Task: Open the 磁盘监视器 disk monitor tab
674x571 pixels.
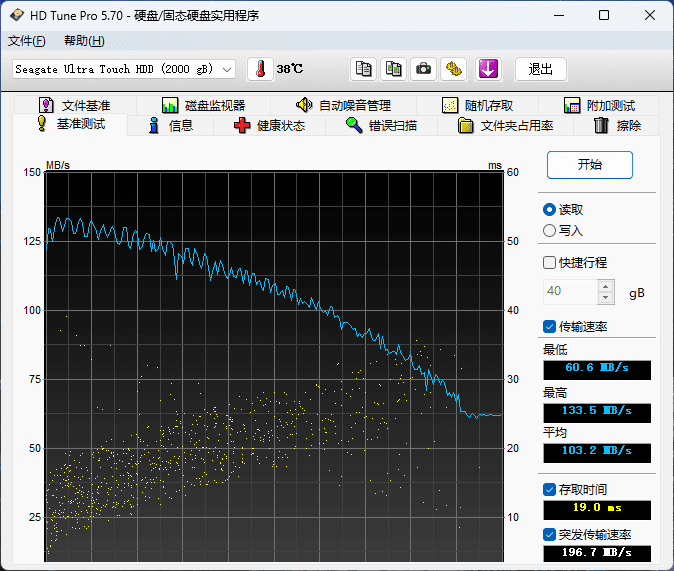Action: tap(202, 105)
